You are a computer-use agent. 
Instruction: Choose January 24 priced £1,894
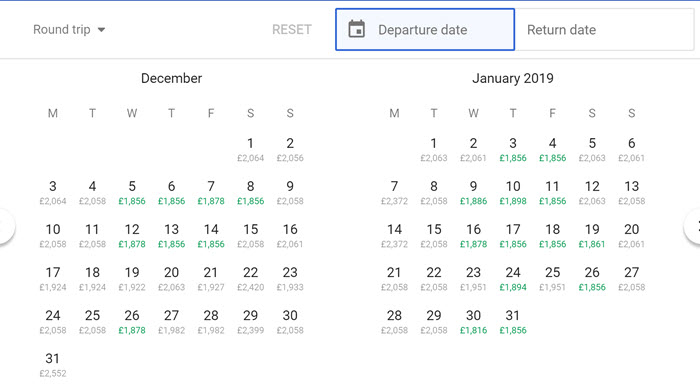[x=513, y=279]
